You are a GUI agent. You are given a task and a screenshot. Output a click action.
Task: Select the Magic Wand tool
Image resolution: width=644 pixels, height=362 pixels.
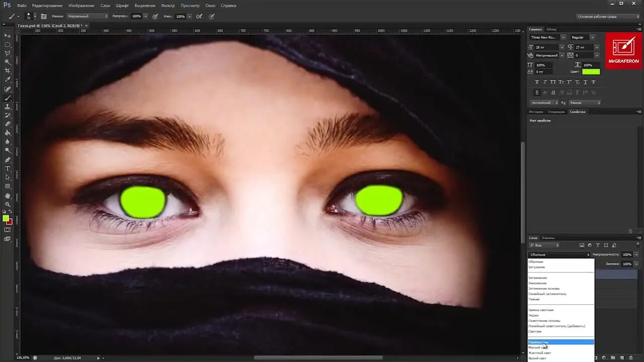pos(8,62)
